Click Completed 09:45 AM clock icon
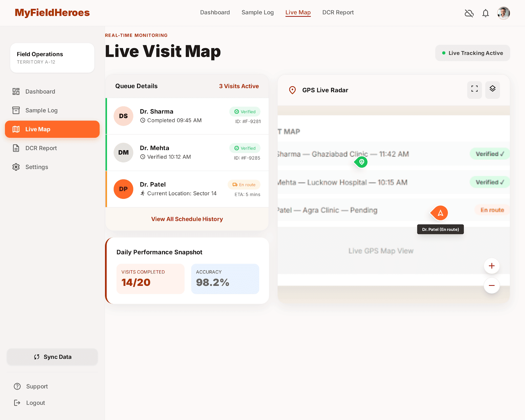This screenshot has width=525, height=420. tap(143, 120)
